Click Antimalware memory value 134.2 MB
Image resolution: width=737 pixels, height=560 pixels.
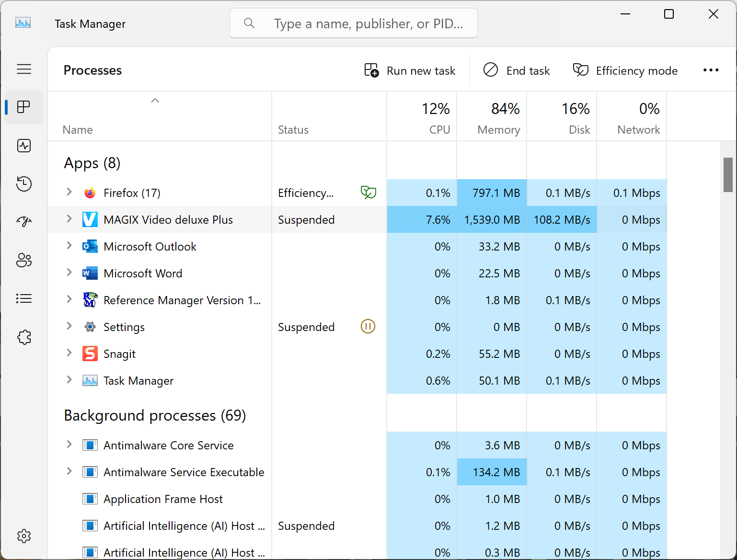496,472
